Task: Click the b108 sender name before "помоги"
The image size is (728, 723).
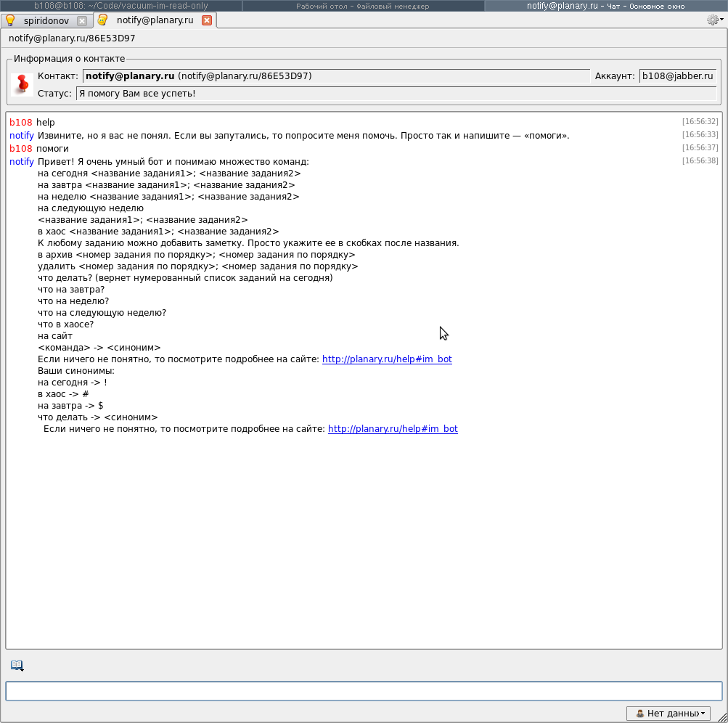Action: click(x=21, y=149)
